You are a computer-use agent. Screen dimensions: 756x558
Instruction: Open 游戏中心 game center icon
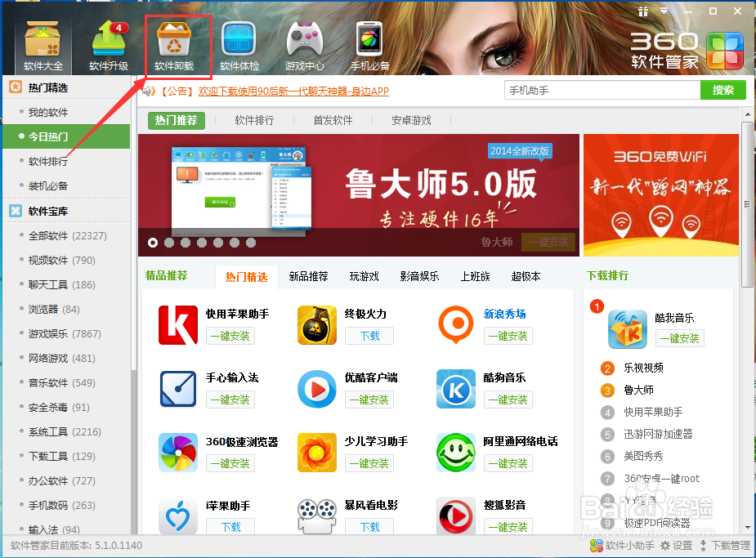click(x=304, y=47)
